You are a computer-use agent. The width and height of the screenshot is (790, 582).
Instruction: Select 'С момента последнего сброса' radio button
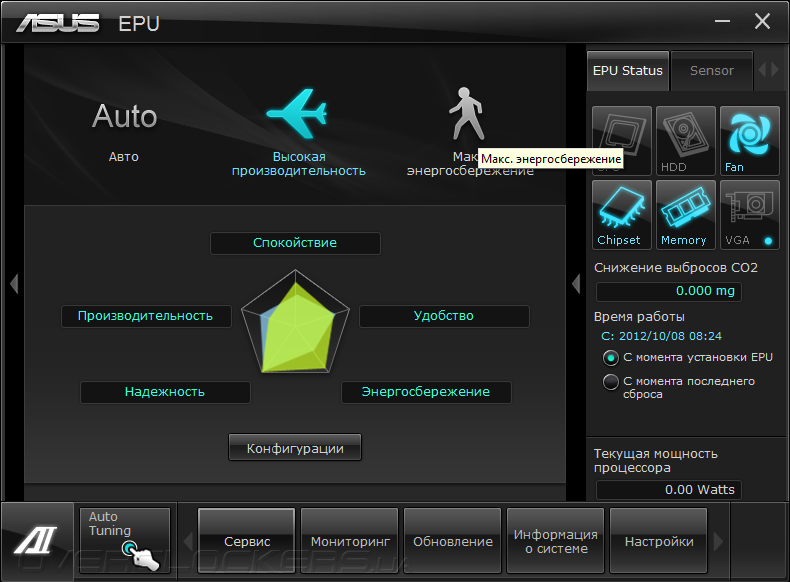tap(611, 382)
